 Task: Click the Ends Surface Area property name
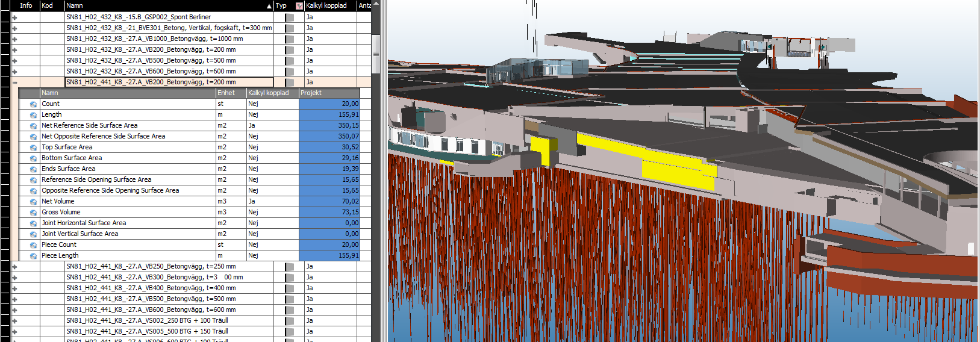(x=69, y=169)
